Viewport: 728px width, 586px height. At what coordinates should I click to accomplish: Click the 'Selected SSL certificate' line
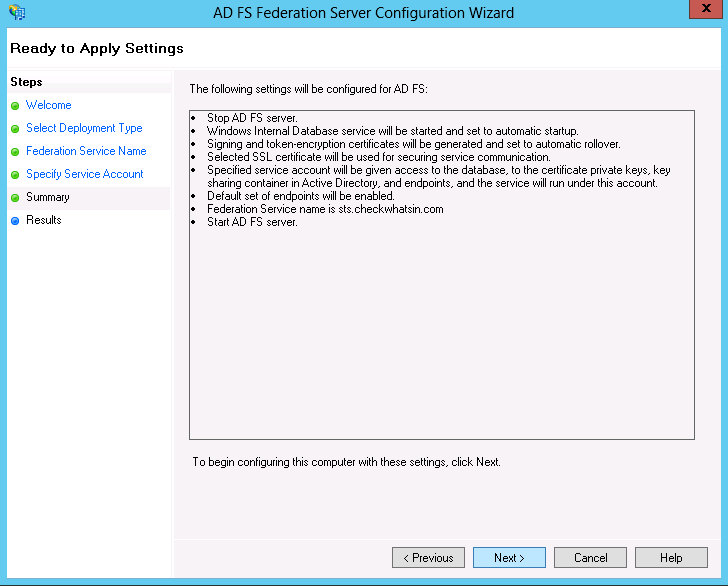tap(379, 157)
